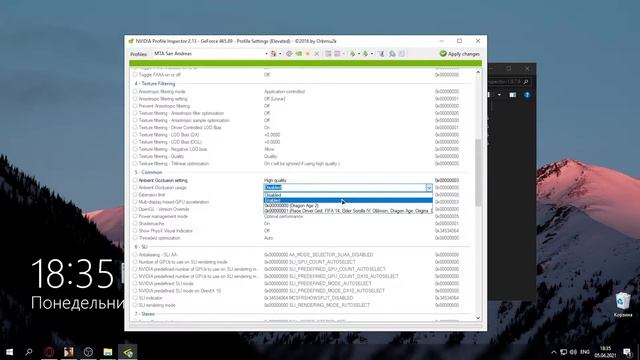Click the green import profiles arrow icon
This screenshot has width=640, height=360.
point(365,53)
